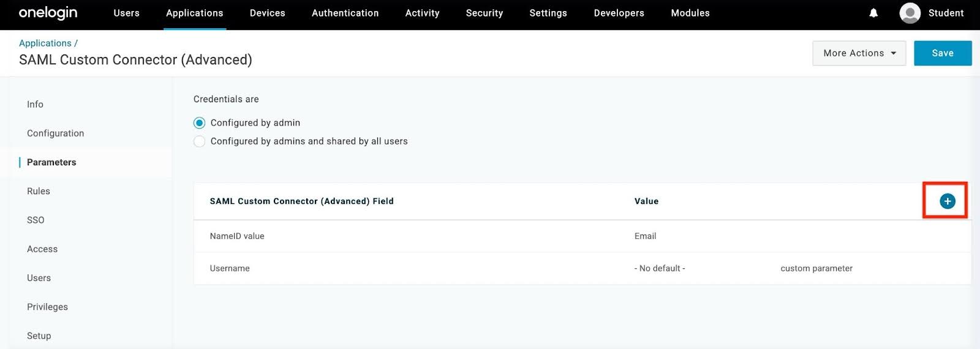Switch to the Rules side tab
This screenshot has height=349, width=980.
39,191
